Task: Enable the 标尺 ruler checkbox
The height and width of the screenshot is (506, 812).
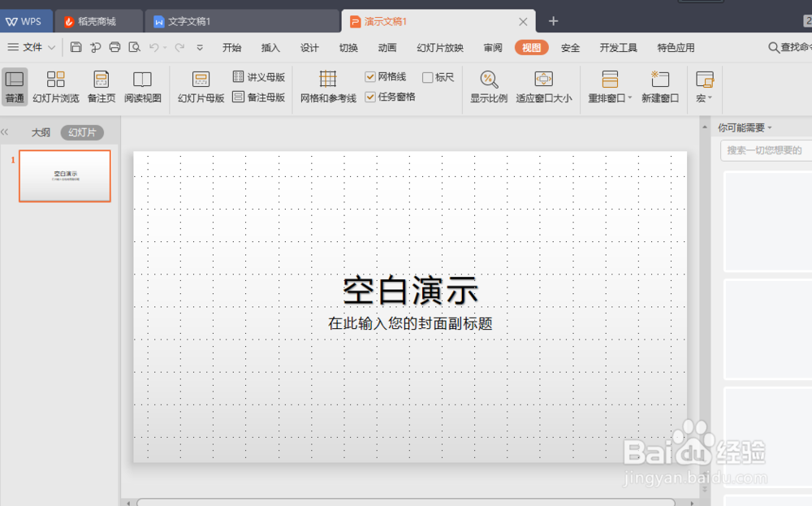Action: [427, 76]
